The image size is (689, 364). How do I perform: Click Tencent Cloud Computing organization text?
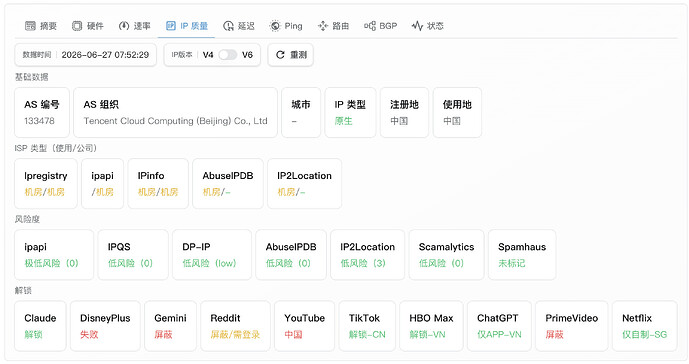[176, 121]
